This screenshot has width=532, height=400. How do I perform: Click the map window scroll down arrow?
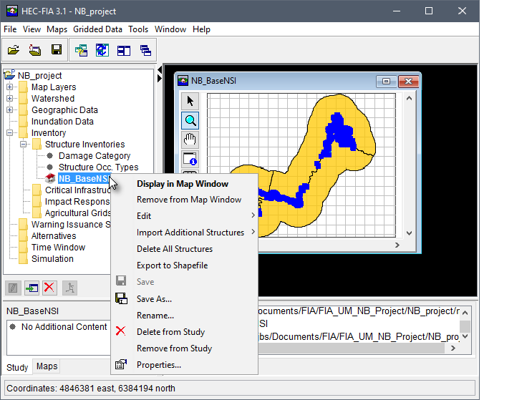pos(409,233)
